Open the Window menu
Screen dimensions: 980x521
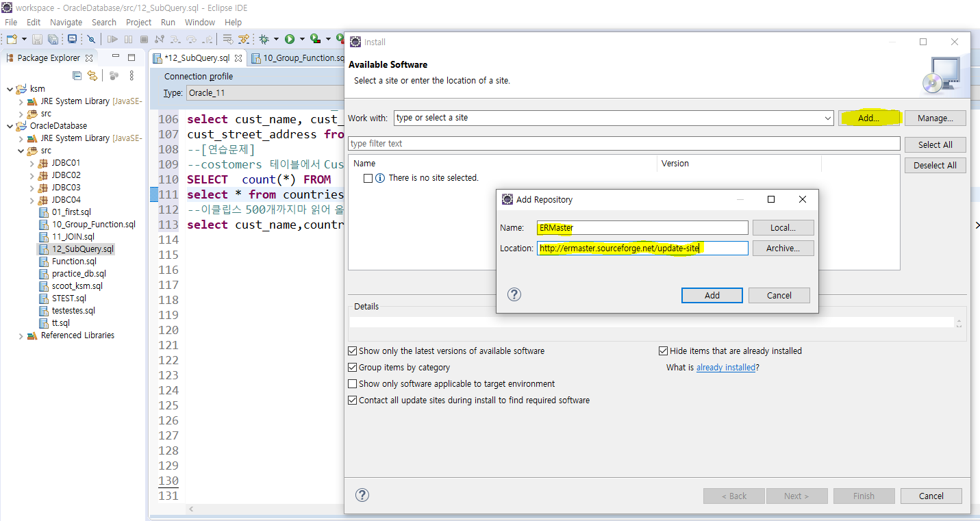[200, 22]
